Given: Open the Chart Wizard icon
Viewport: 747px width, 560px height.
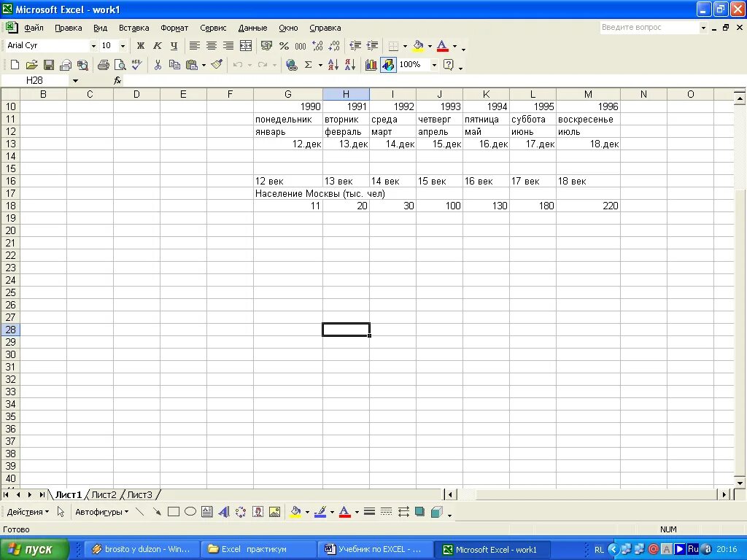Looking at the screenshot, I should point(371,65).
